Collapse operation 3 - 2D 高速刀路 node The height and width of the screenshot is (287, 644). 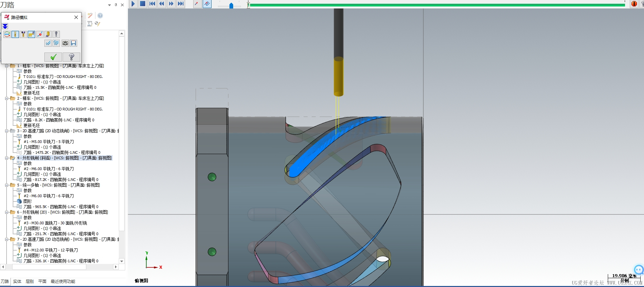[x=6, y=131]
